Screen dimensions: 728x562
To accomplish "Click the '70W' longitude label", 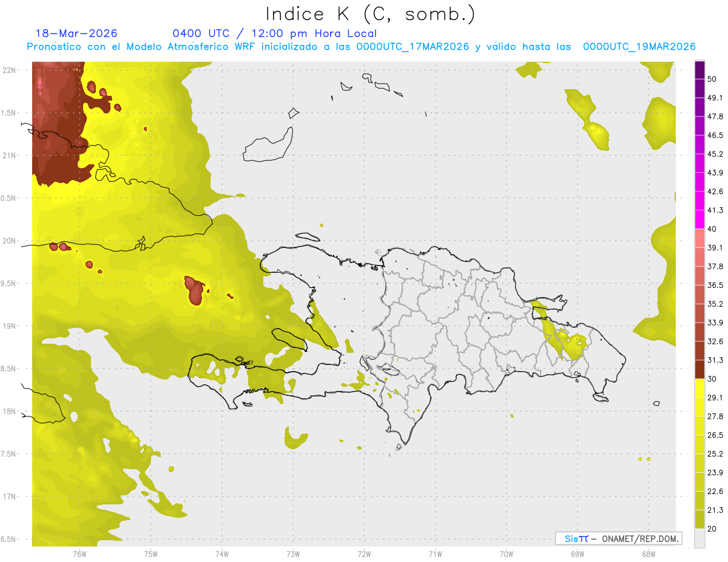I will [506, 554].
